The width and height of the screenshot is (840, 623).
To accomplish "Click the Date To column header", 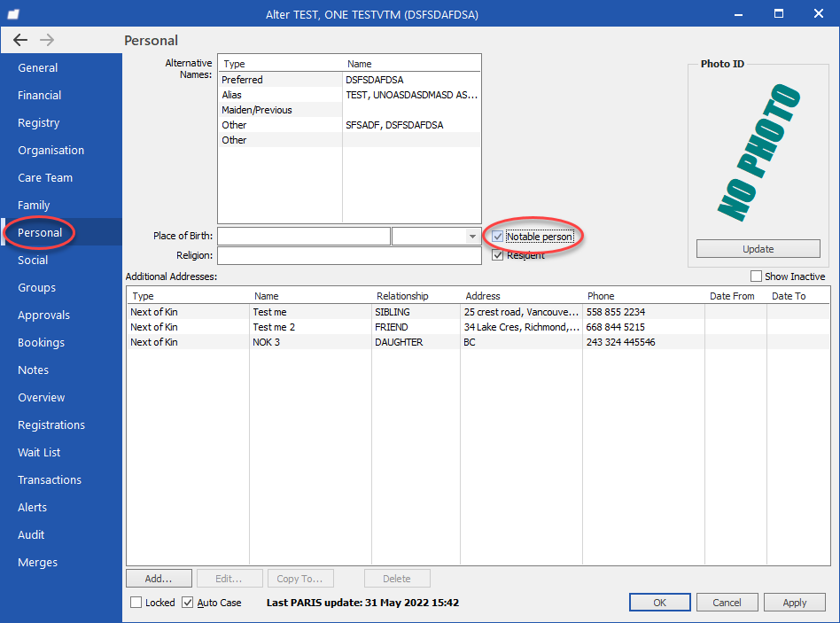I will pyautogui.click(x=798, y=296).
